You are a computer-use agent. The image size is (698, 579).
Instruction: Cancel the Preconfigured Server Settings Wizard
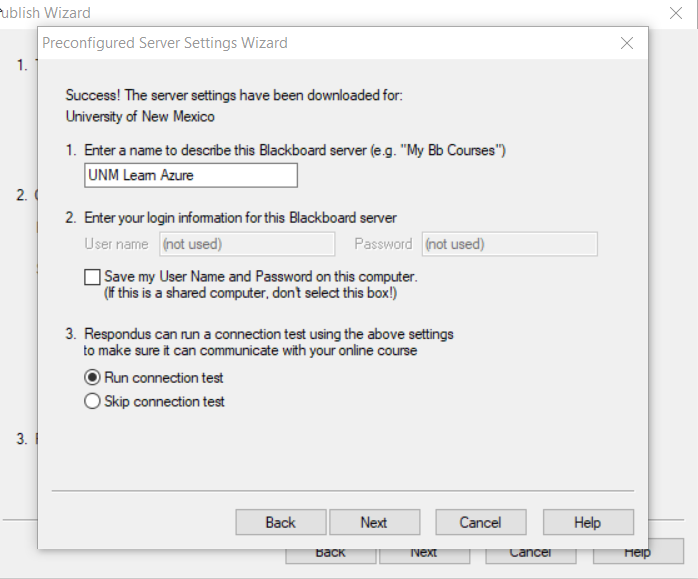tap(480, 522)
